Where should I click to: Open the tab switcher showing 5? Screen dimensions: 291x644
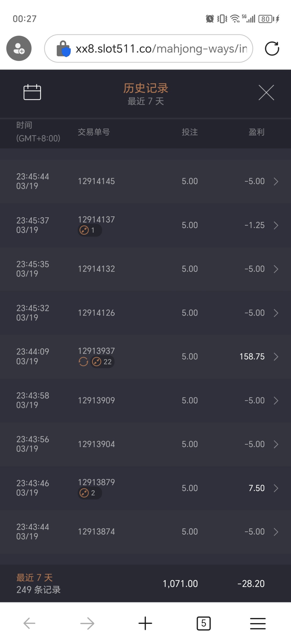204,623
